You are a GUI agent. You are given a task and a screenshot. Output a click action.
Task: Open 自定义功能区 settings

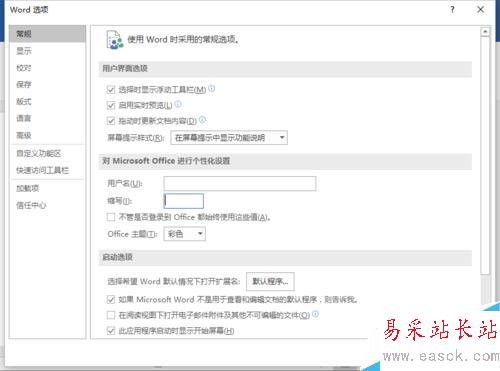39,153
